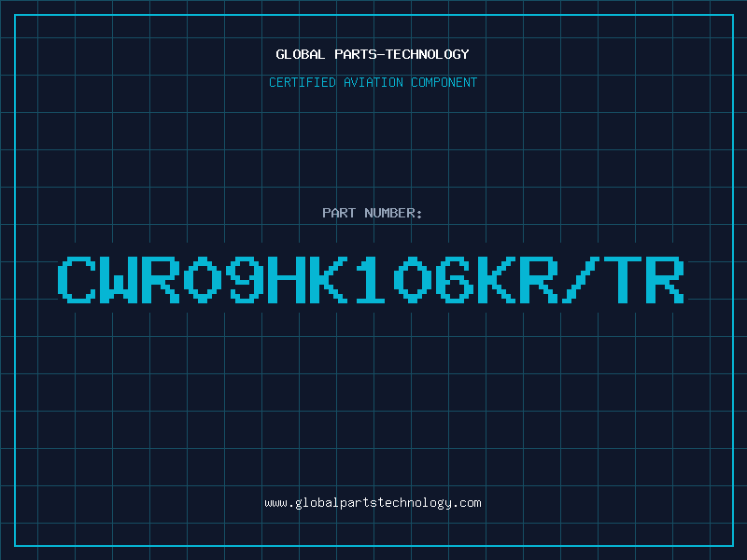Click the letter H in the part number
Image resolution: width=747 pixels, height=560 pixels.
coord(287,279)
